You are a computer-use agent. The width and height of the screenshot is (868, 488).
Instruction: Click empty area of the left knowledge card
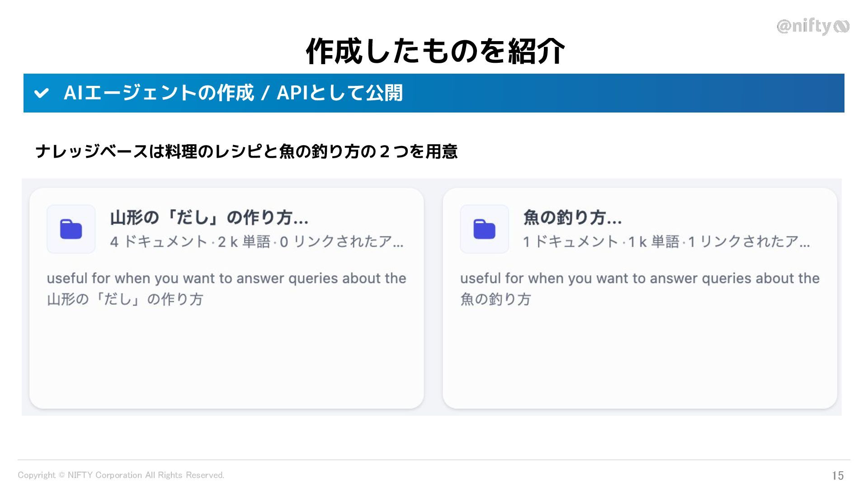coord(226,357)
